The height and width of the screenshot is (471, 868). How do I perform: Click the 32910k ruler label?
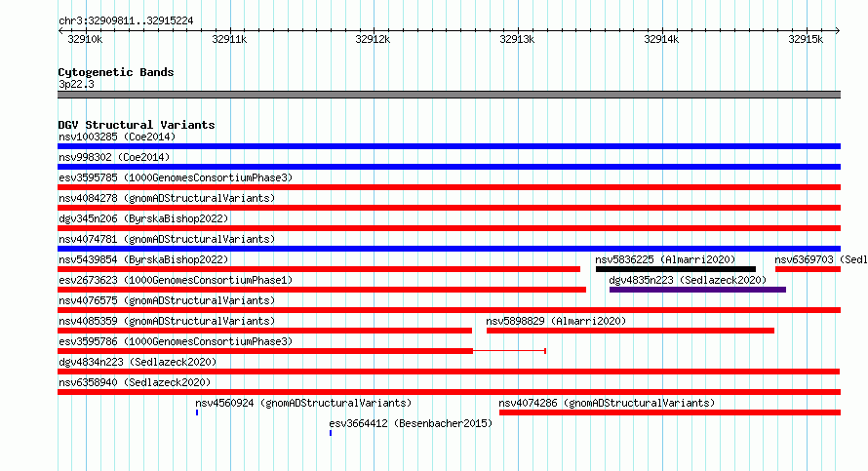[x=85, y=40]
